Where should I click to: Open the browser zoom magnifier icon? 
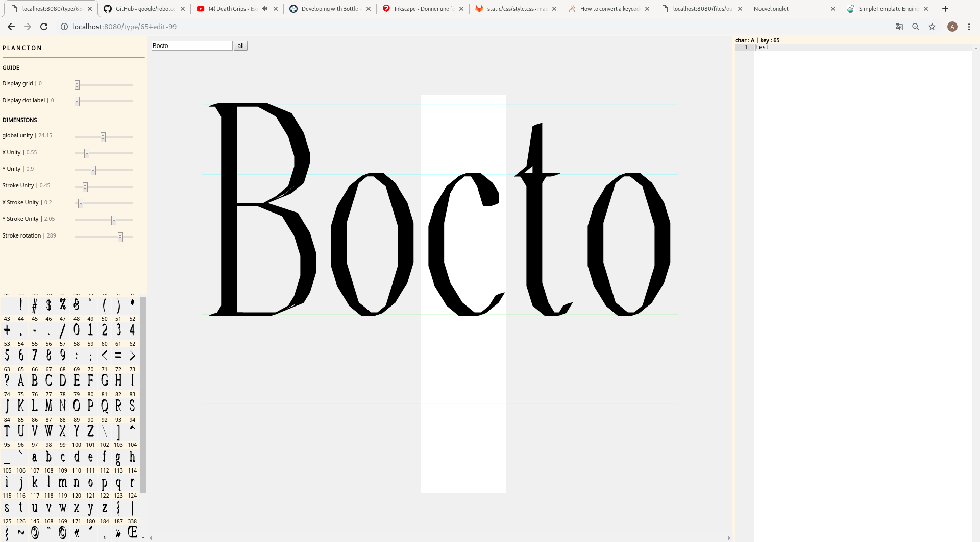pyautogui.click(x=916, y=27)
